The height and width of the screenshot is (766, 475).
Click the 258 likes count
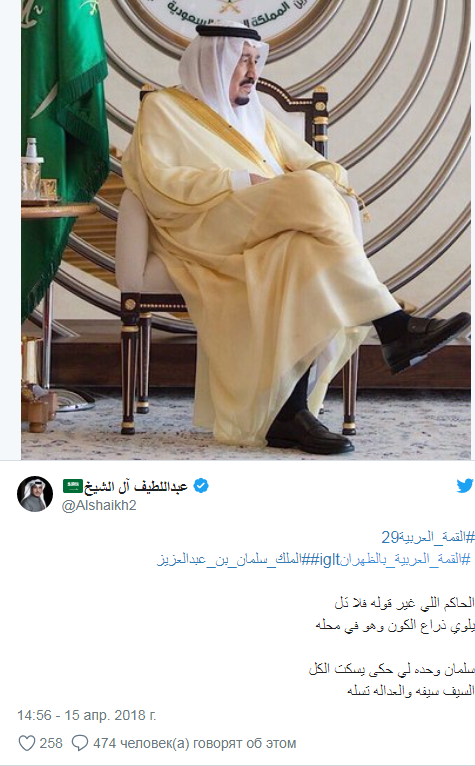coord(51,743)
